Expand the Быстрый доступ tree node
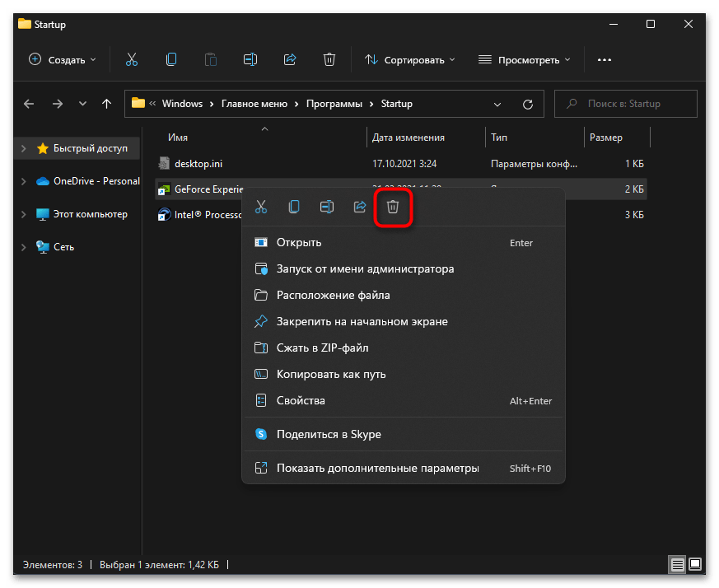This screenshot has height=588, width=719. point(24,148)
